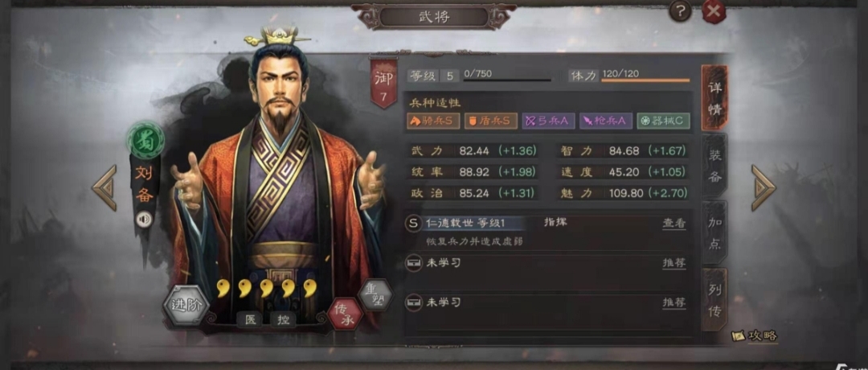Select the 盾兵S troop aptitude badge
This screenshot has width=868, height=370.
click(491, 121)
